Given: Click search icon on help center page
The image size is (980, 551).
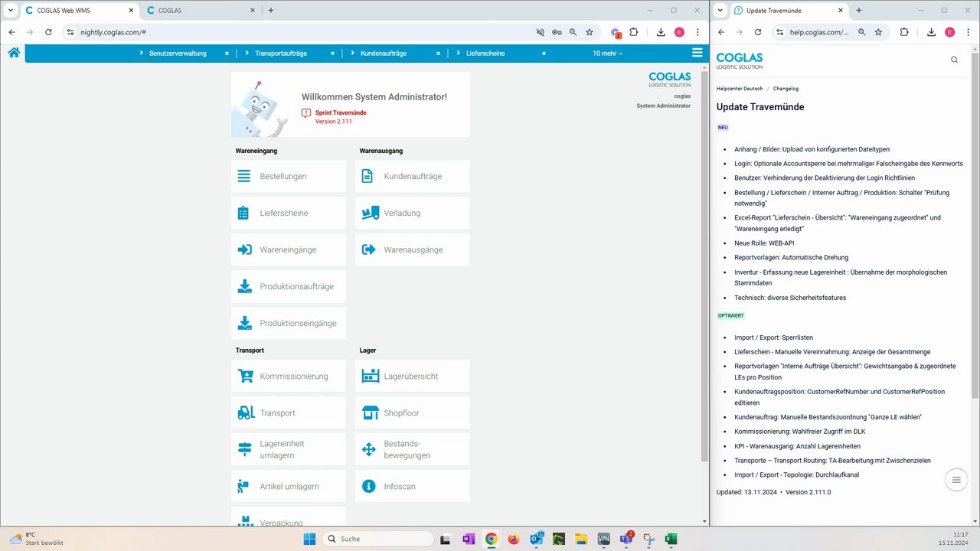Looking at the screenshot, I should (954, 60).
